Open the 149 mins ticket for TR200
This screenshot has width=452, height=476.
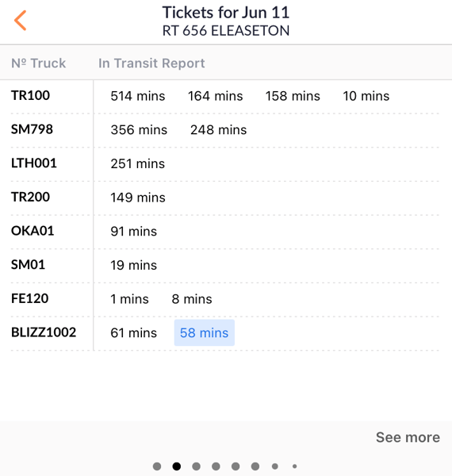coord(138,198)
